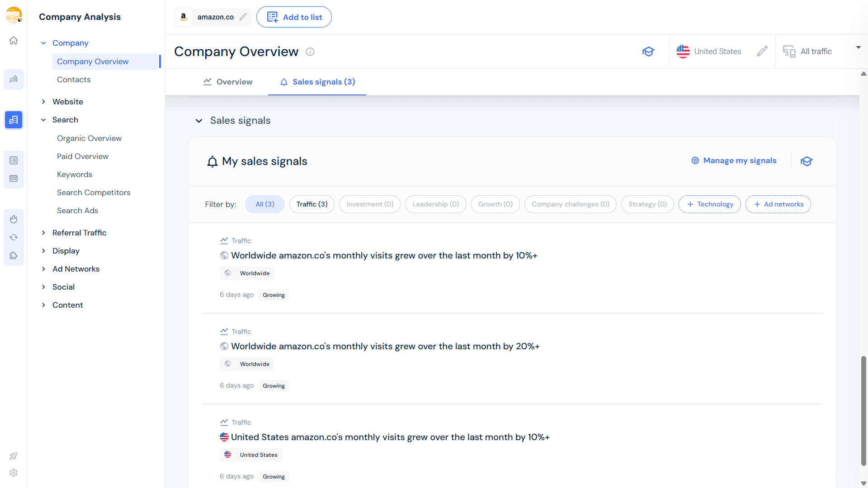
Task: Click the graduation cap tutorial icon near header
Action: [648, 52]
